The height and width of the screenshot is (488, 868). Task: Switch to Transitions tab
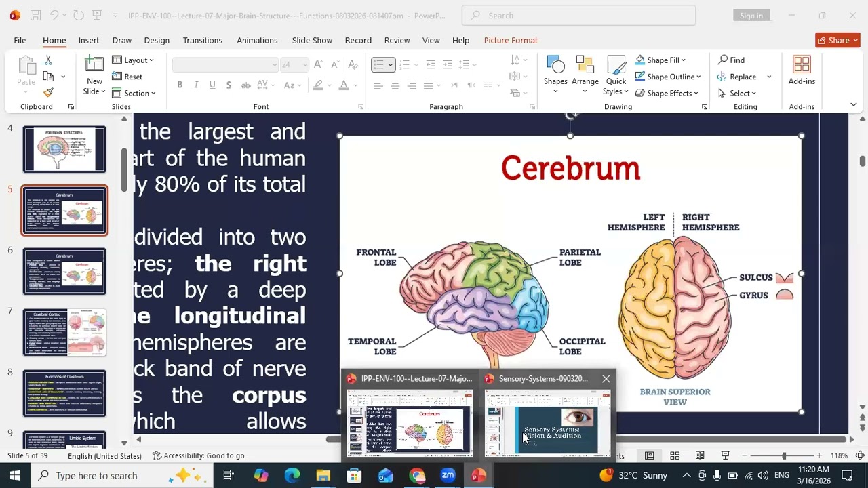click(x=202, y=40)
